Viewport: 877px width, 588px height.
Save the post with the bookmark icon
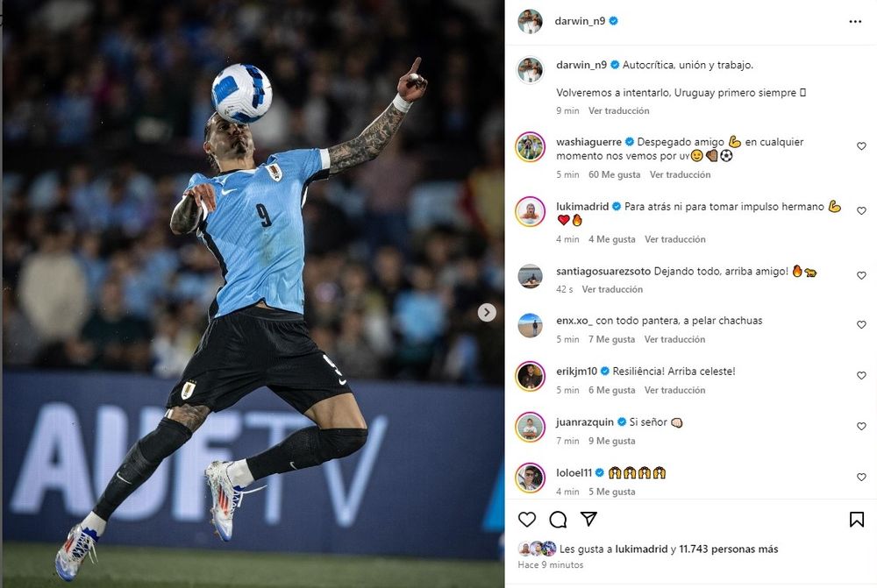point(856,520)
